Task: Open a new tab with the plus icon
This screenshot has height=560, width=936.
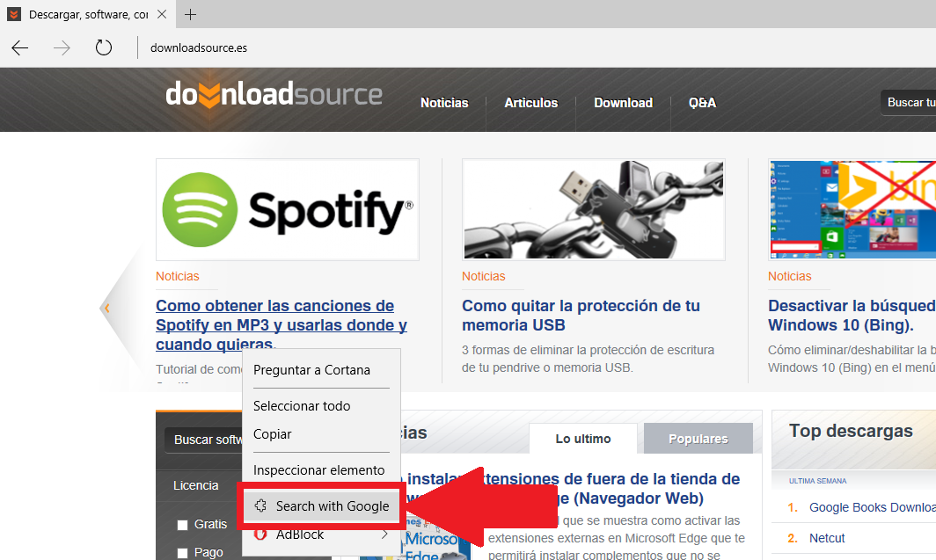Action: 190,14
